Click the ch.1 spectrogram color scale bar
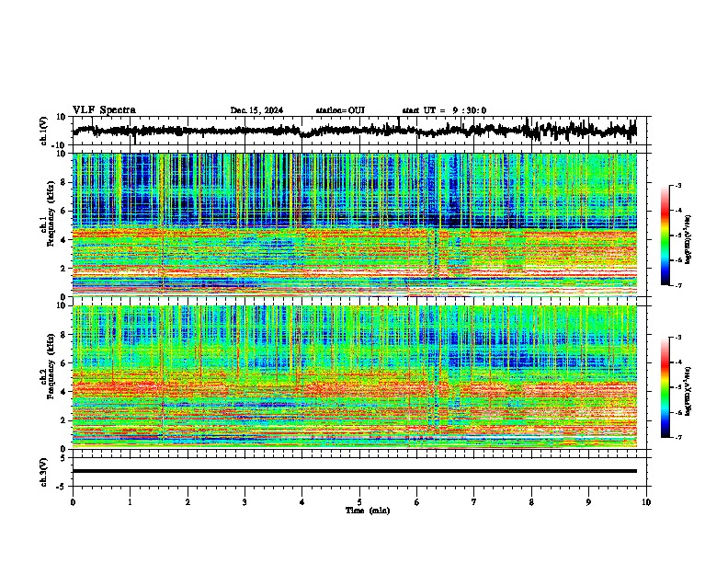The image size is (728, 563). click(665, 236)
